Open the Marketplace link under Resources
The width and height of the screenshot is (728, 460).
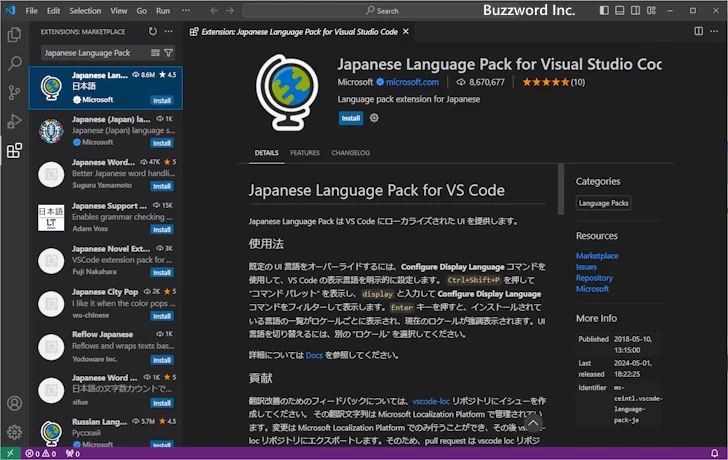(x=597, y=256)
